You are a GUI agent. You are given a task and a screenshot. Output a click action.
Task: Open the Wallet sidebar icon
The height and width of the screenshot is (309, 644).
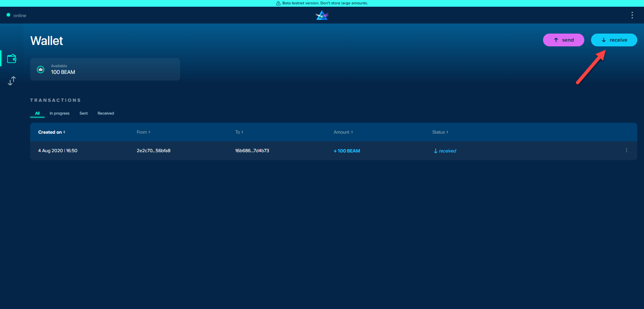pos(12,59)
